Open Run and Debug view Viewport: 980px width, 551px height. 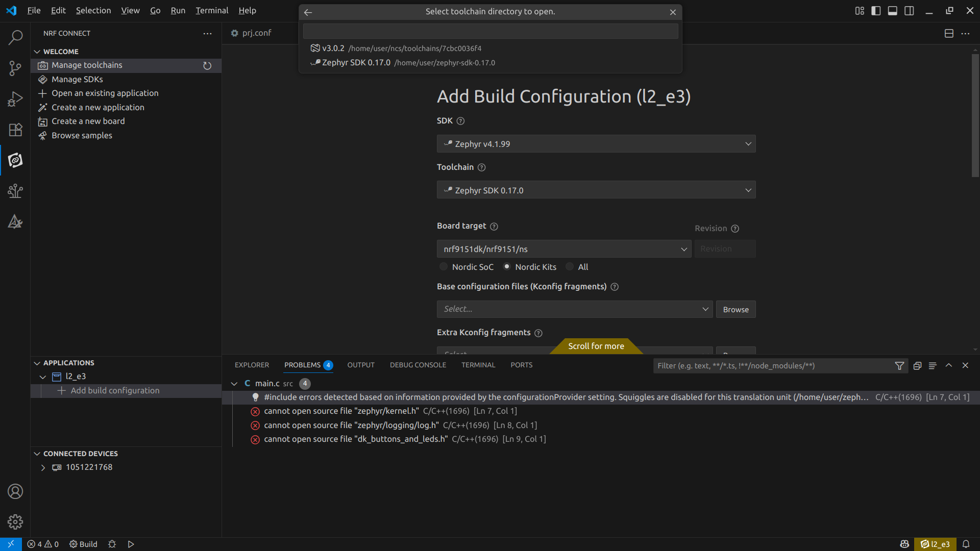(x=15, y=99)
